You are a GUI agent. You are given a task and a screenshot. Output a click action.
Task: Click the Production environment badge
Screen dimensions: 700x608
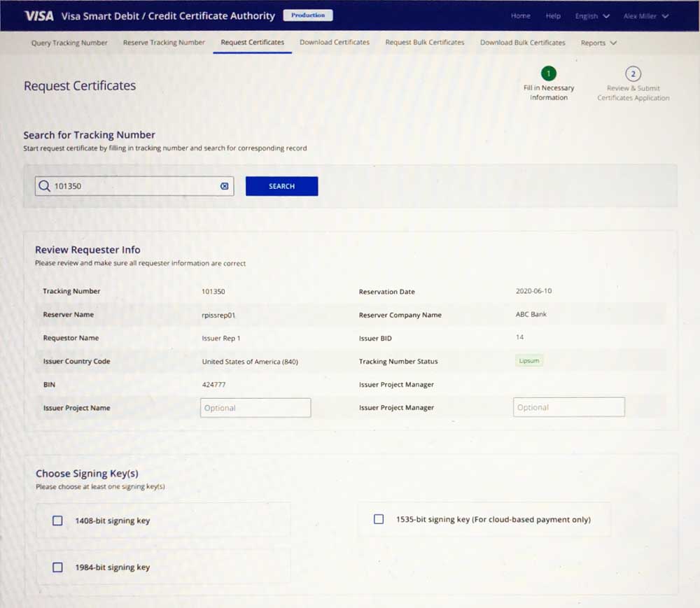tap(308, 15)
